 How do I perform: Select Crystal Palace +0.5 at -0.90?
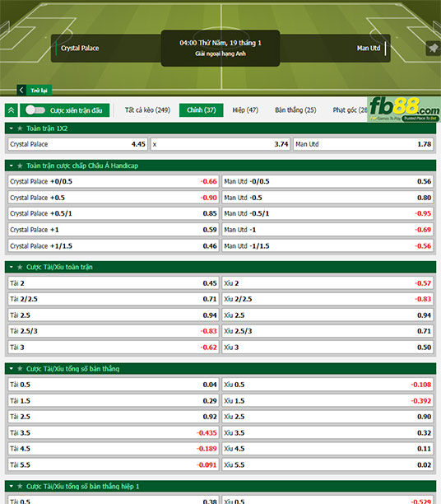click(x=114, y=198)
